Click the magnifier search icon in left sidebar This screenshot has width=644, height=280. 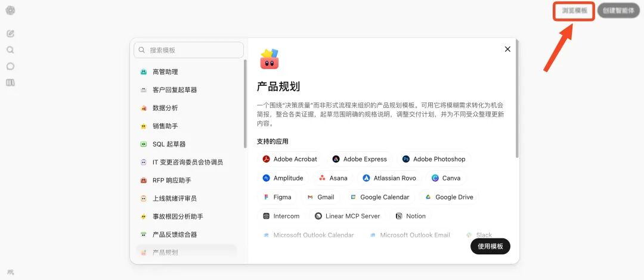pyautogui.click(x=10, y=50)
